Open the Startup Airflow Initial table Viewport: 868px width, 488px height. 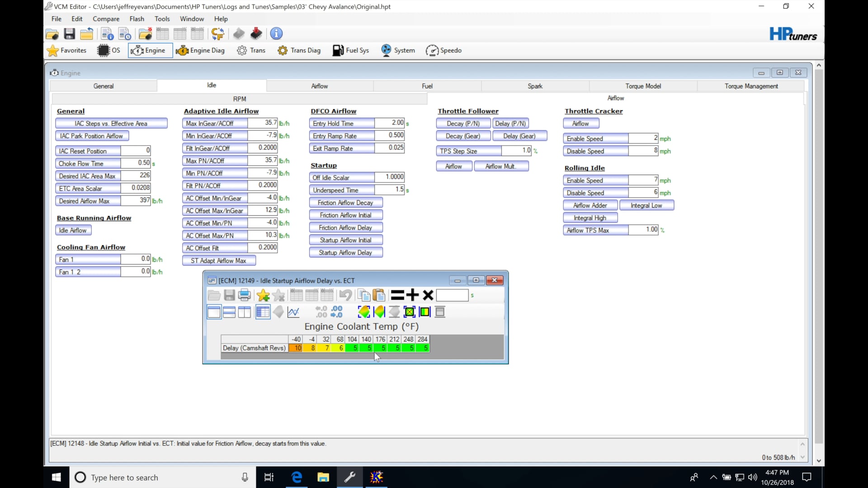coord(345,240)
